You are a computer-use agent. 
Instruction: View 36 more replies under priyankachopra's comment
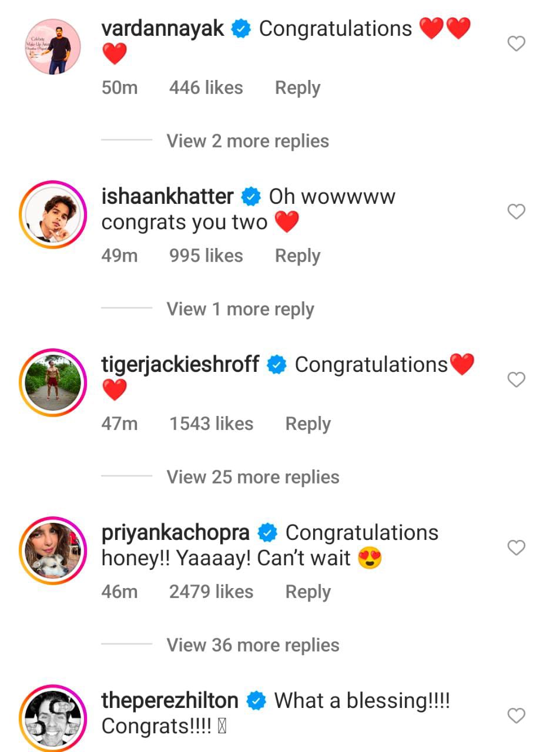pyautogui.click(x=253, y=645)
